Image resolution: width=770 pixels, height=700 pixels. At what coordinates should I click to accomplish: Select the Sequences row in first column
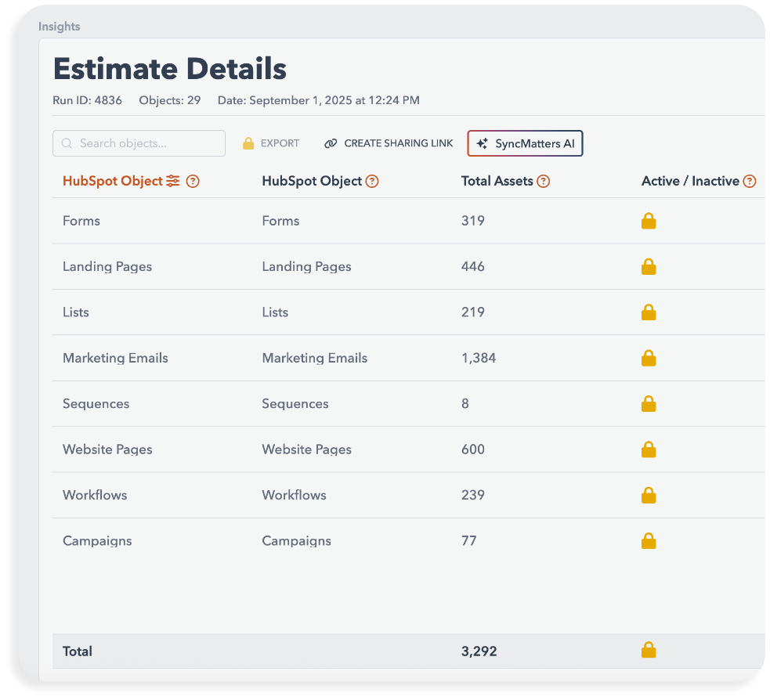pyautogui.click(x=96, y=404)
